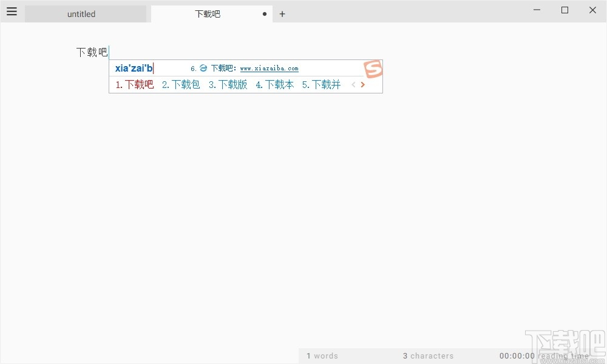Switch to the untitled tab
Image resolution: width=607 pixels, height=364 pixels.
(x=81, y=13)
